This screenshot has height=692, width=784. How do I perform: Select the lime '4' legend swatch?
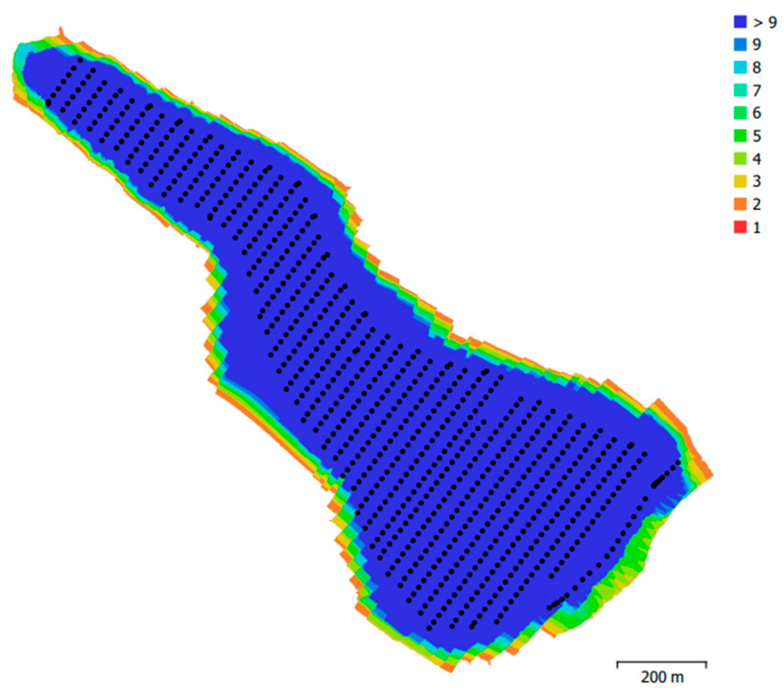(740, 159)
